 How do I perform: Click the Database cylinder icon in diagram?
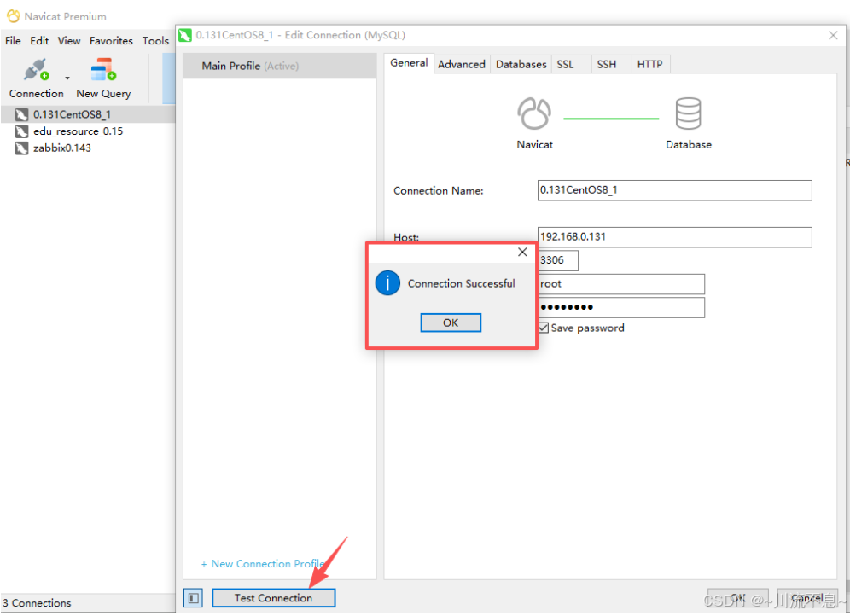pyautogui.click(x=689, y=113)
